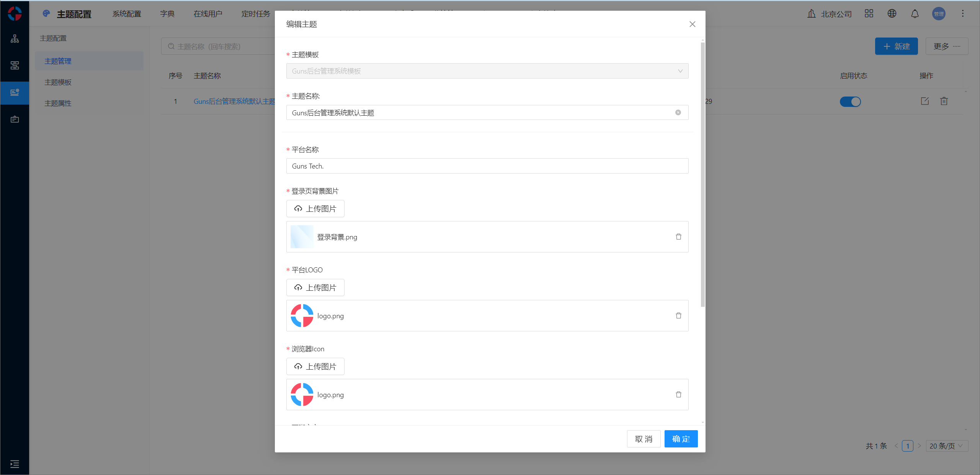Click the globe language icon
This screenshot has width=980, height=475.
892,14
